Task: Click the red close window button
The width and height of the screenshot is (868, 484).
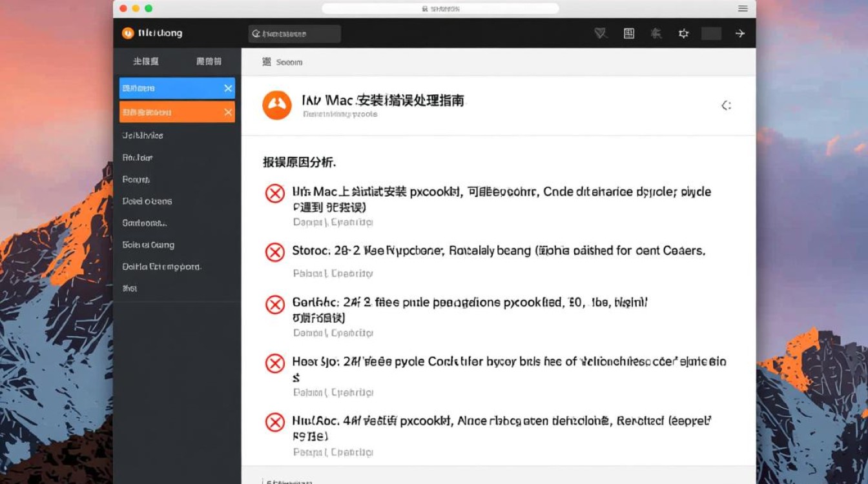Action: (x=123, y=8)
